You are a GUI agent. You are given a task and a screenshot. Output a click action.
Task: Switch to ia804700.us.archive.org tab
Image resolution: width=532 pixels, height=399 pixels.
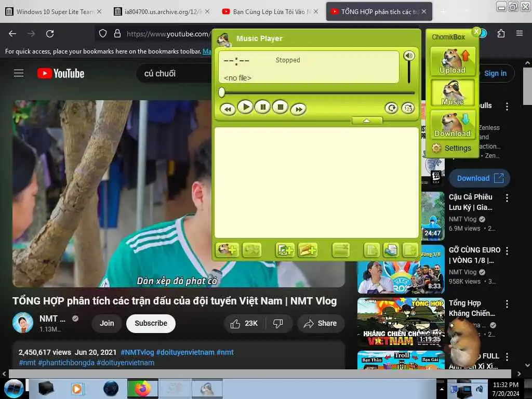(162, 11)
